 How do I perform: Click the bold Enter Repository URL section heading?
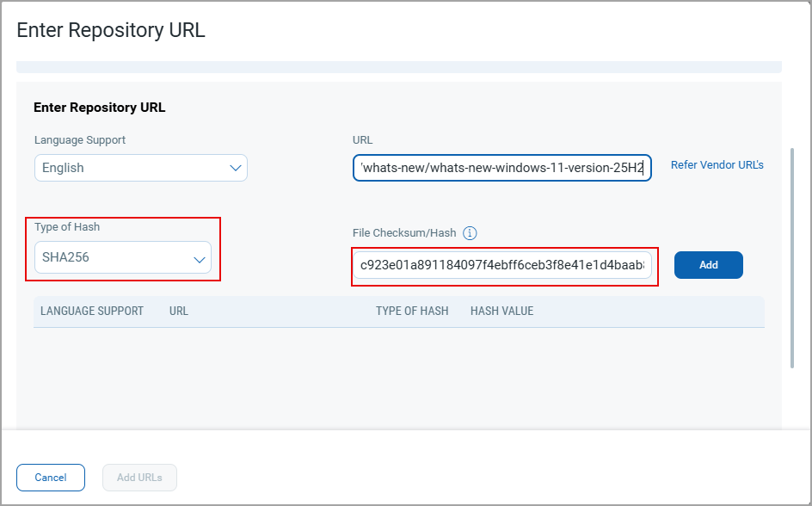[99, 108]
